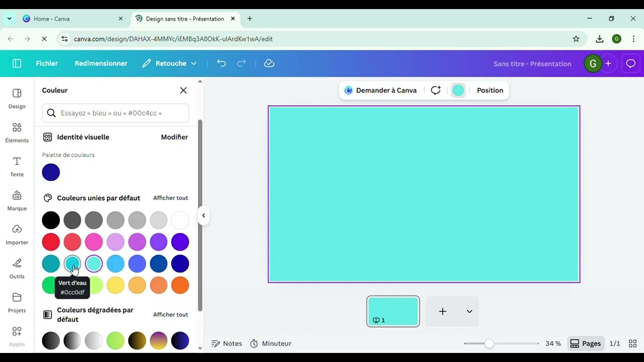Close the Couleur panel with the X
644x362 pixels.
point(183,90)
